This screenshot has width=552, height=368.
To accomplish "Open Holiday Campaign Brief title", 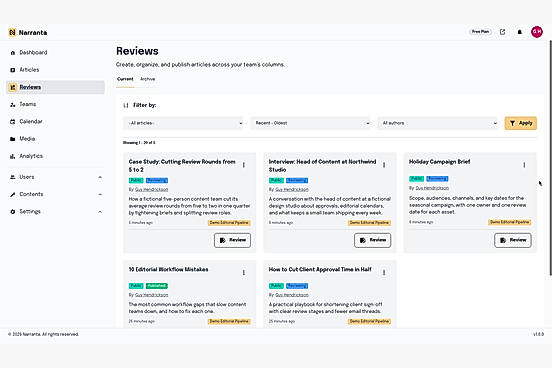I will tap(439, 162).
